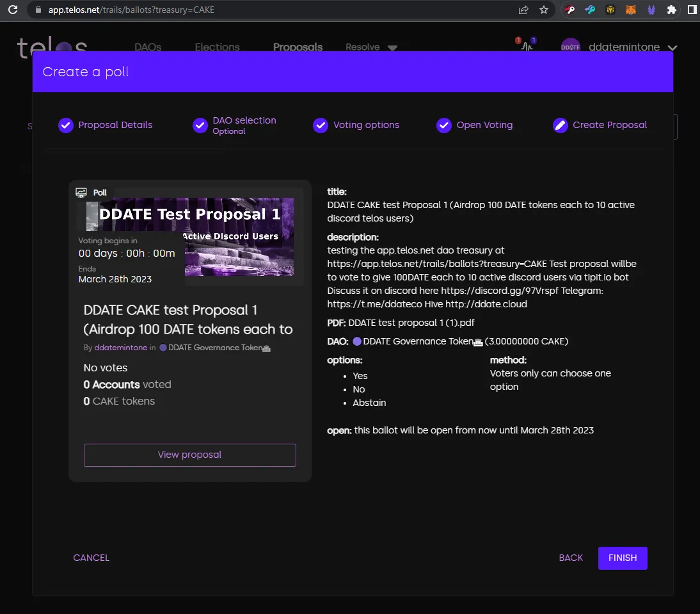700x614 pixels.
Task: Select the No option text
Action: coord(359,389)
